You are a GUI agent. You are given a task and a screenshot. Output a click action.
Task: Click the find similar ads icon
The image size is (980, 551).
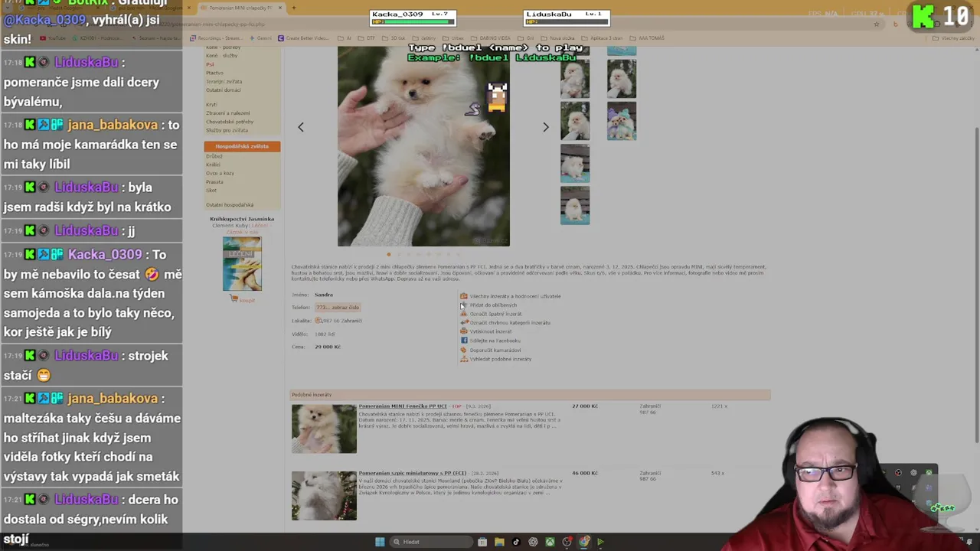(463, 359)
